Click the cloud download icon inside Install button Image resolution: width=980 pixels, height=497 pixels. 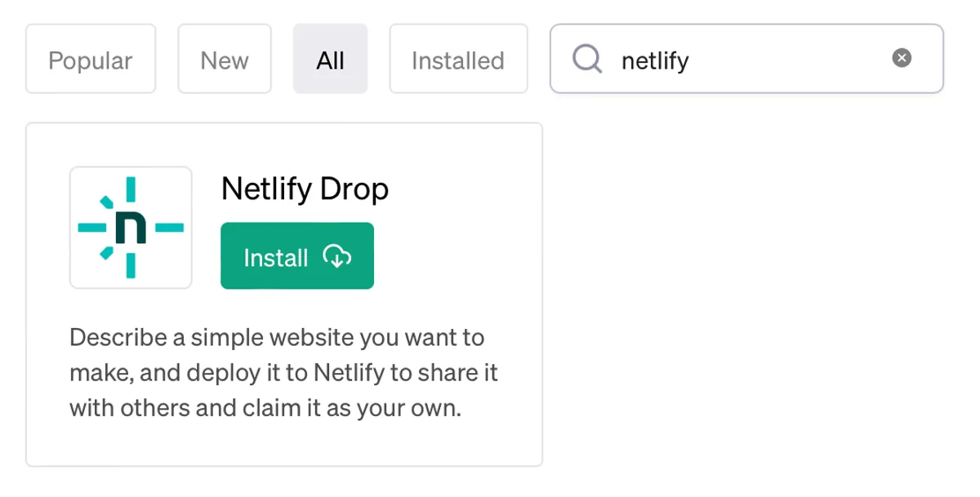(x=336, y=257)
